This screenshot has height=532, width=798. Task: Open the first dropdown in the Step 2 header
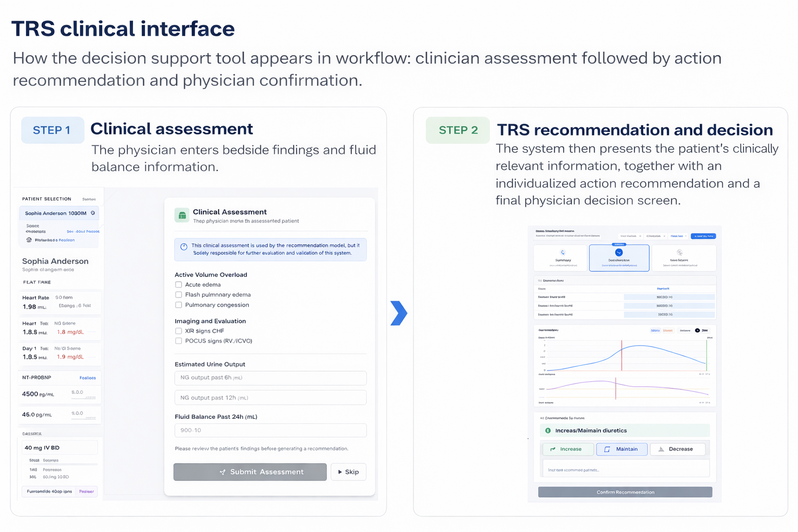coord(631,236)
